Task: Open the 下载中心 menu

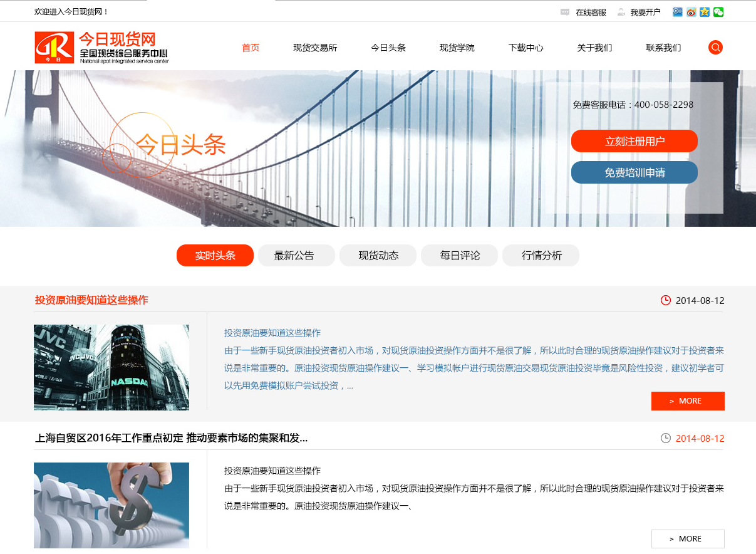Action: [526, 47]
